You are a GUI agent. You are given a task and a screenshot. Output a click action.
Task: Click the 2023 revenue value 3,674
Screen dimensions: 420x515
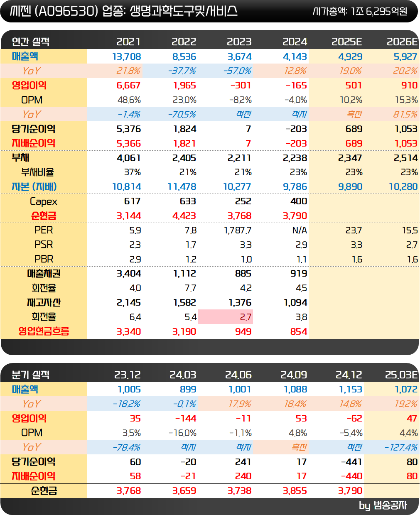click(x=240, y=56)
